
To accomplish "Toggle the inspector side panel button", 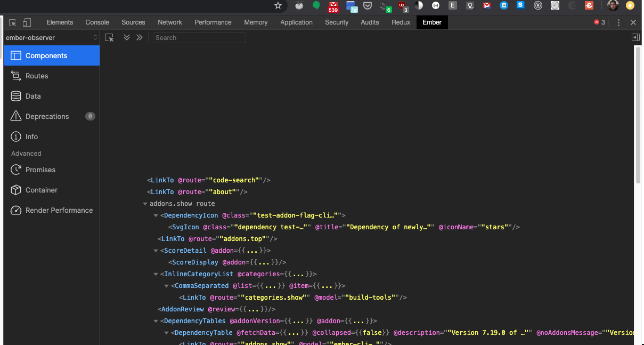I will pos(635,37).
